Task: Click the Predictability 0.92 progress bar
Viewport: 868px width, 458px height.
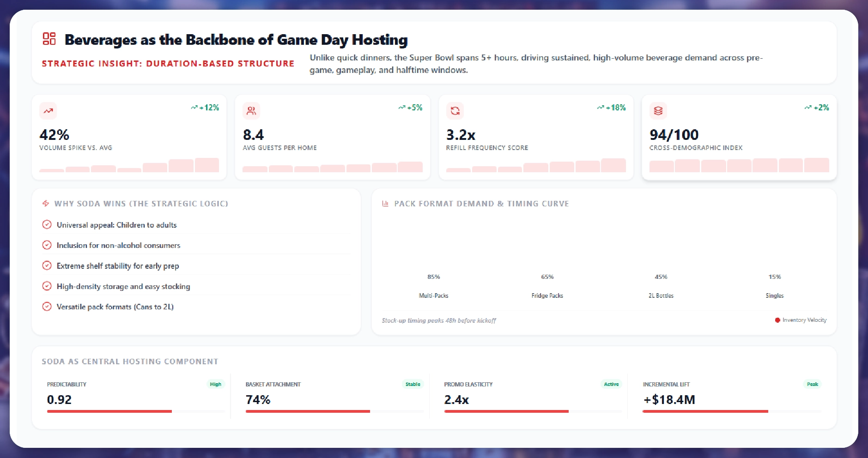Action: tap(109, 411)
